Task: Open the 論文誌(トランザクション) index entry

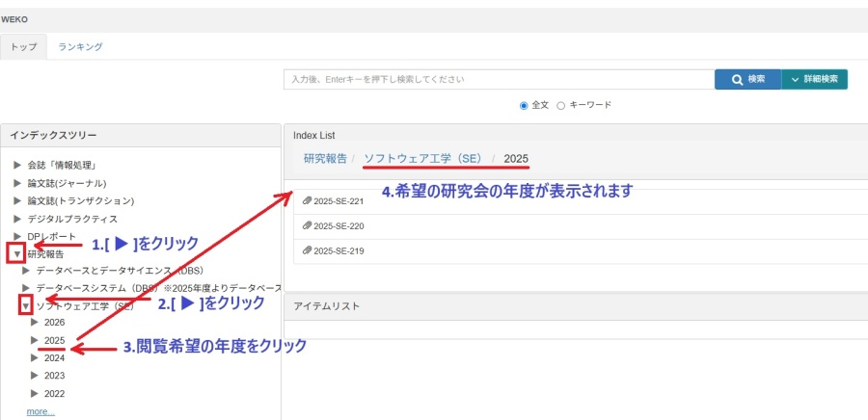Action: [x=81, y=200]
